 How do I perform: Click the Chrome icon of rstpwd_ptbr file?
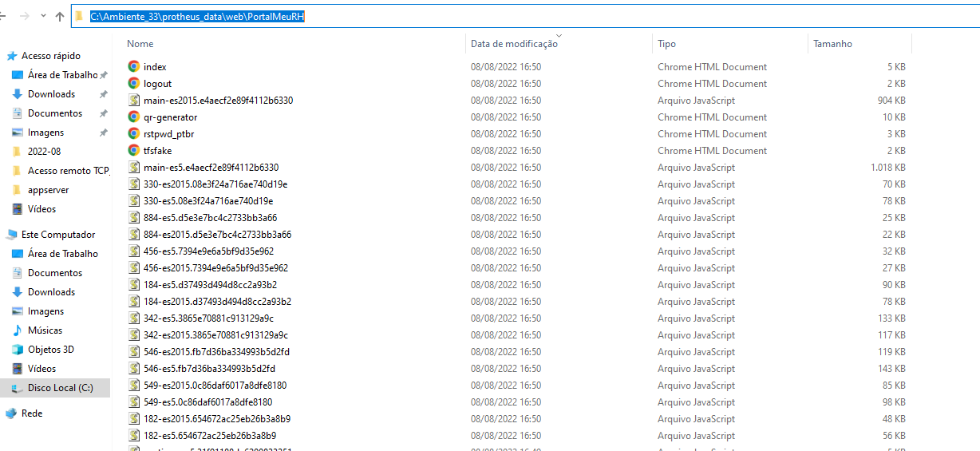pyautogui.click(x=134, y=134)
